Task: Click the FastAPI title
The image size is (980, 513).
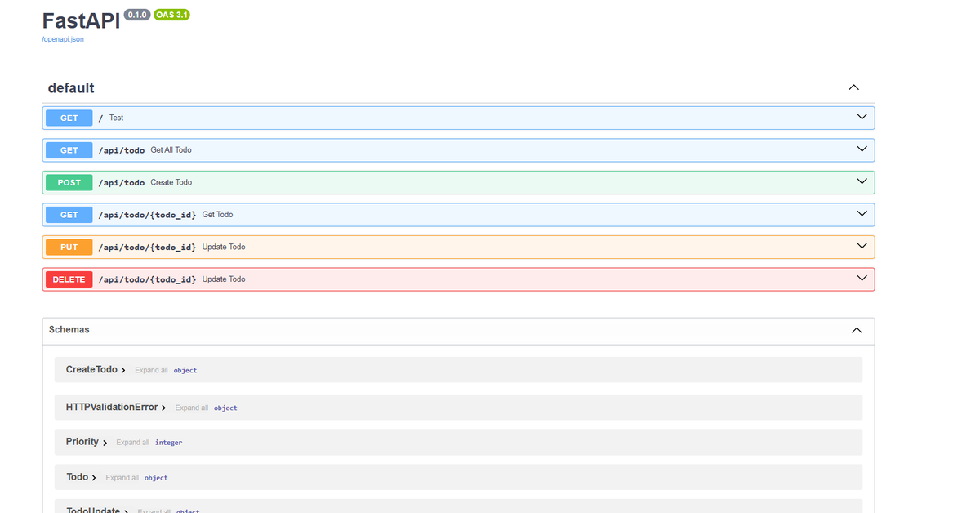Action: tap(81, 20)
